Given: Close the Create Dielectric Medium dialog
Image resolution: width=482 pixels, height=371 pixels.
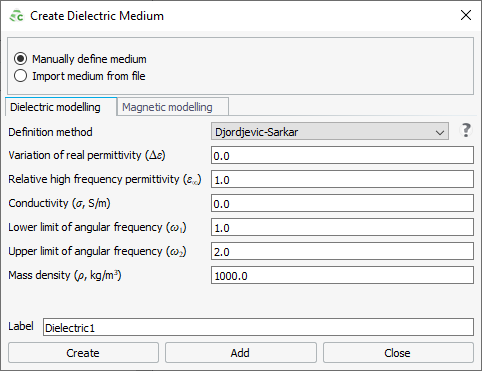Looking at the screenshot, I should pyautogui.click(x=466, y=15).
